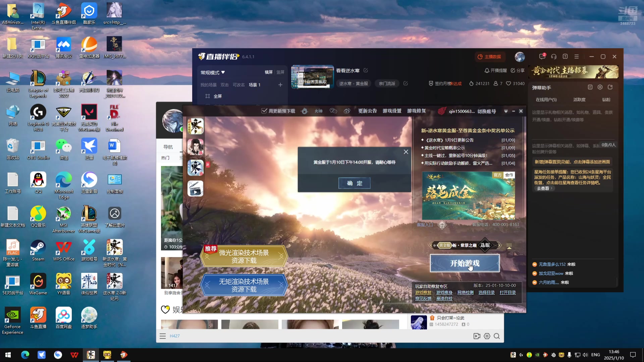Click the search icon in bottom H427 bar
This screenshot has height=362, width=644.
497,336
